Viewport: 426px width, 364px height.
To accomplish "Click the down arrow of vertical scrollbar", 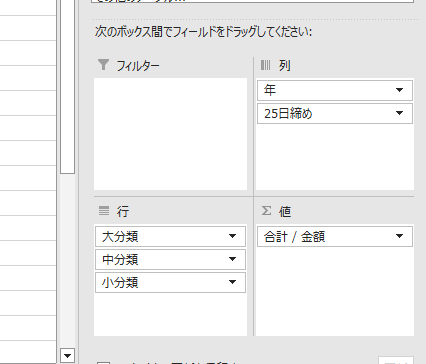I will click(67, 356).
